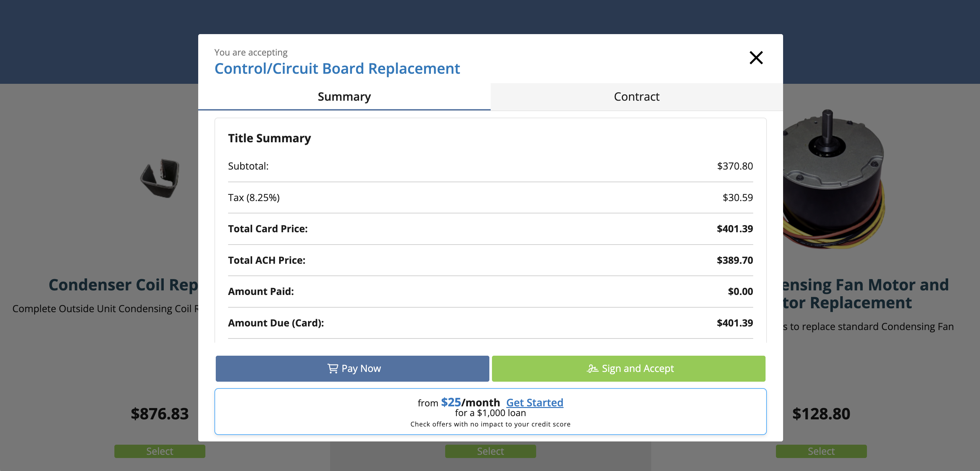Open the Summary tab

344,96
